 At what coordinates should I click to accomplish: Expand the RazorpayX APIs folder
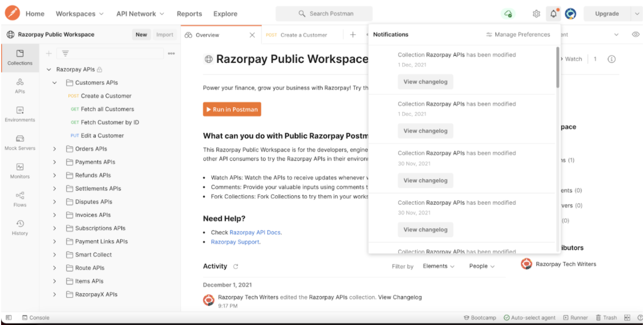coord(54,294)
